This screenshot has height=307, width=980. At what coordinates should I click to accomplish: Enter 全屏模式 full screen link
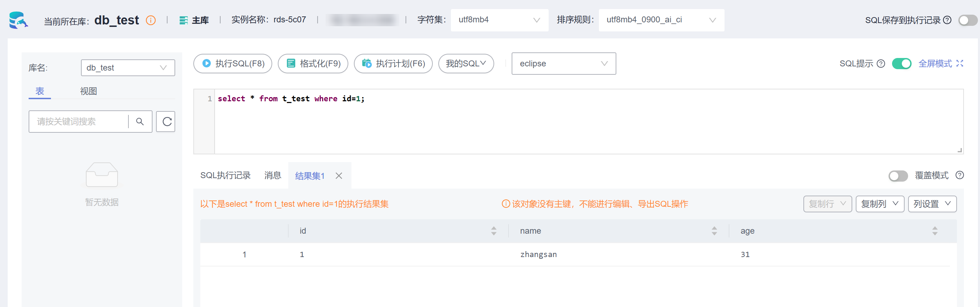click(940, 64)
